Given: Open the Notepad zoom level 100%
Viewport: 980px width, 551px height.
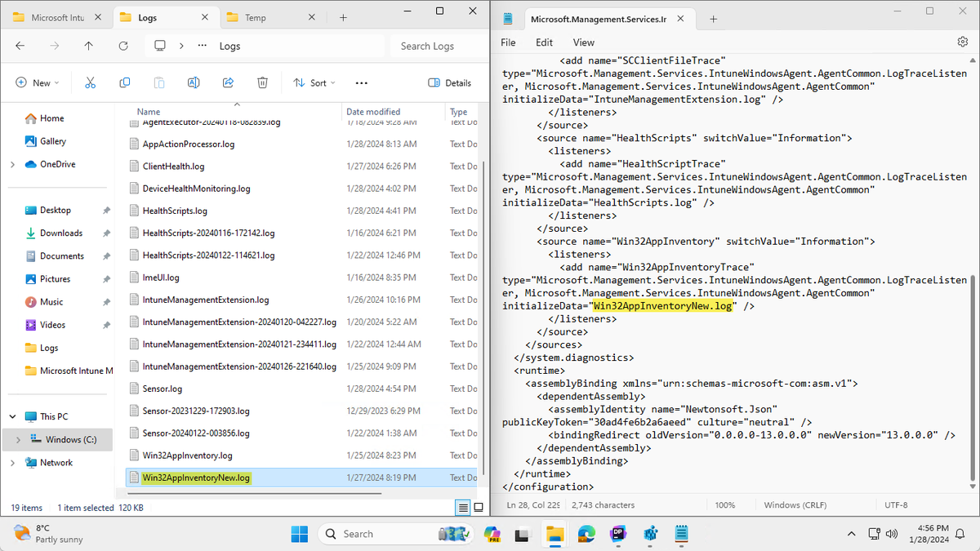Looking at the screenshot, I should pos(725,505).
